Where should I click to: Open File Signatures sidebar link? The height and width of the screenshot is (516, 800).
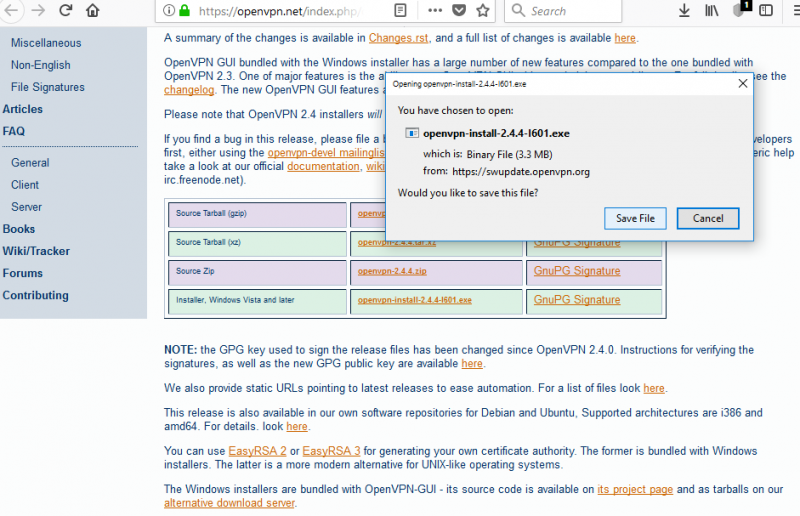(48, 87)
